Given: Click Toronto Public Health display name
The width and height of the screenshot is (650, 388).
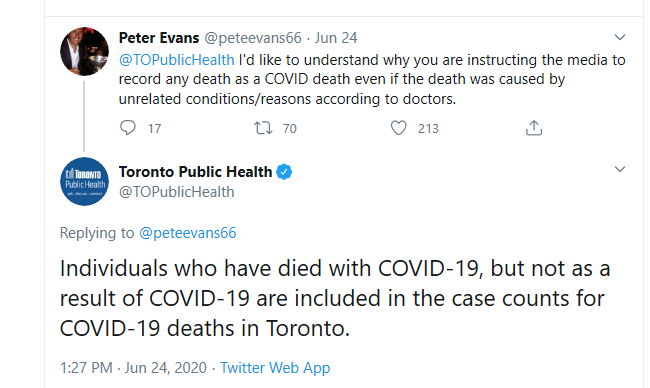Looking at the screenshot, I should pyautogui.click(x=195, y=172).
